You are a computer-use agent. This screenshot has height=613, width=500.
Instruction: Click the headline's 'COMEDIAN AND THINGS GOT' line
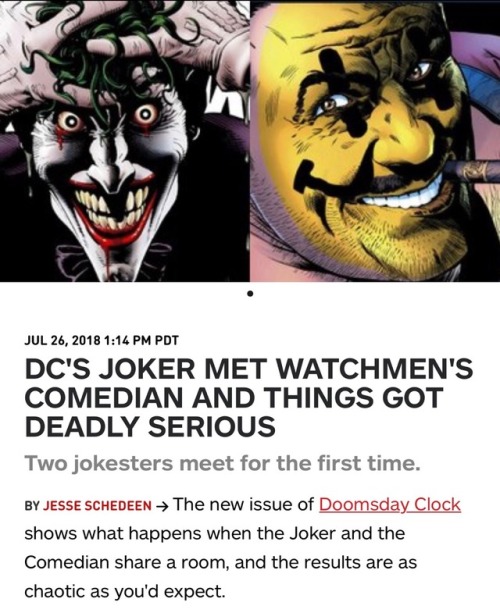click(x=234, y=397)
